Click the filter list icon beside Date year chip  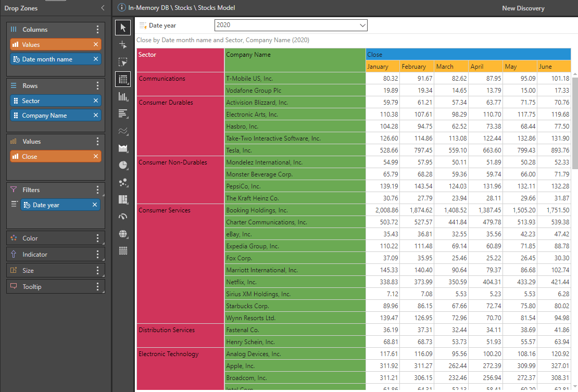click(15, 204)
